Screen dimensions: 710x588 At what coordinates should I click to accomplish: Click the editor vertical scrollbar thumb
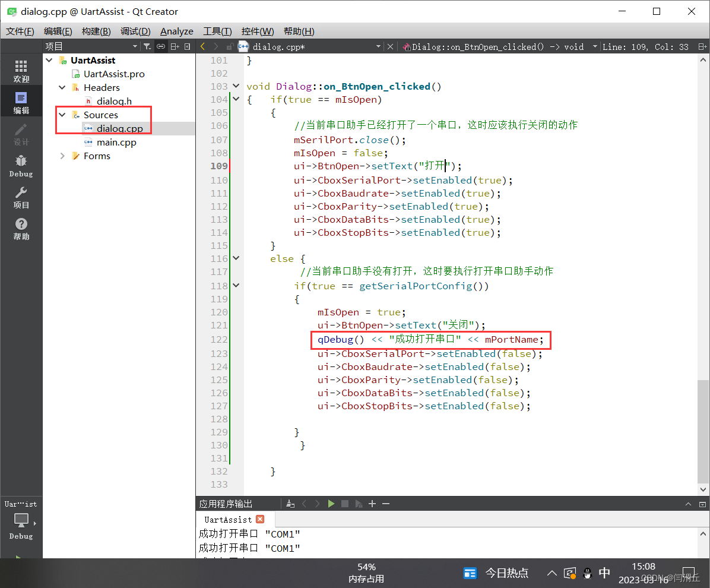(703, 432)
